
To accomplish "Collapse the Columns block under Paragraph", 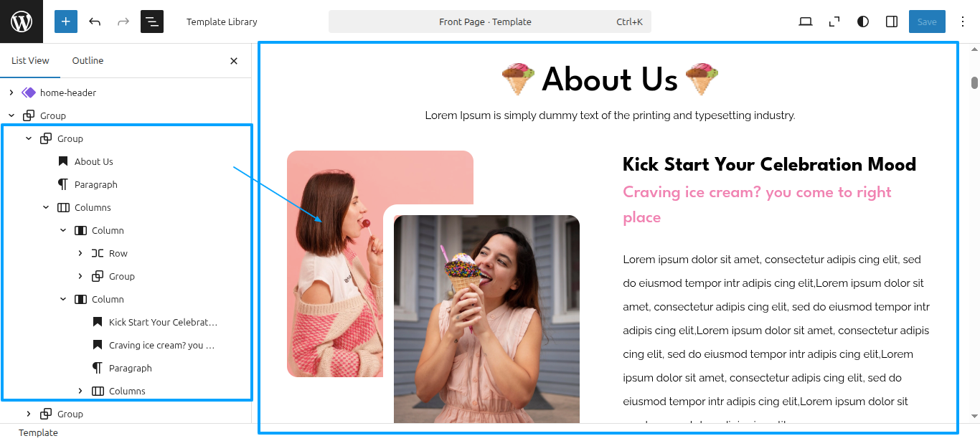I will tap(46, 207).
